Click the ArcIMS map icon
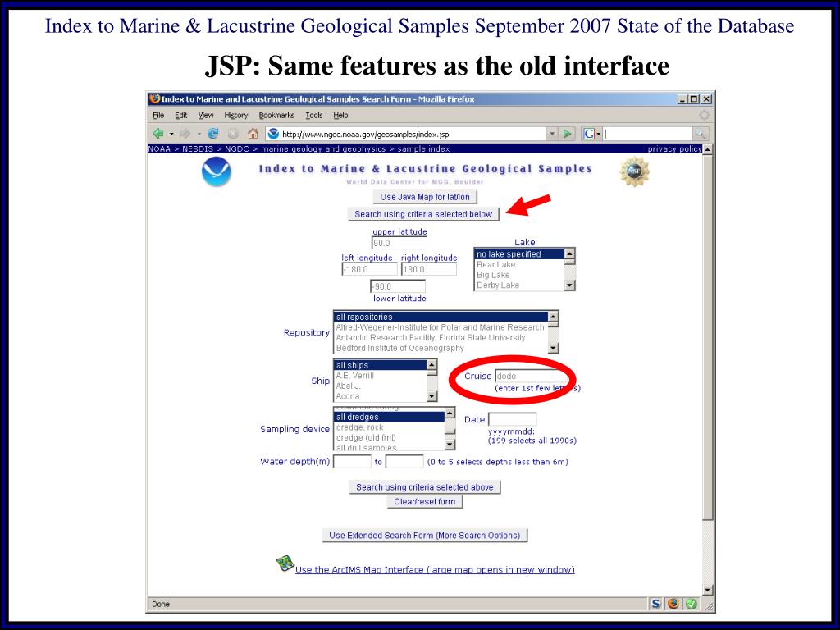Image resolution: width=840 pixels, height=630 pixels. click(x=285, y=564)
